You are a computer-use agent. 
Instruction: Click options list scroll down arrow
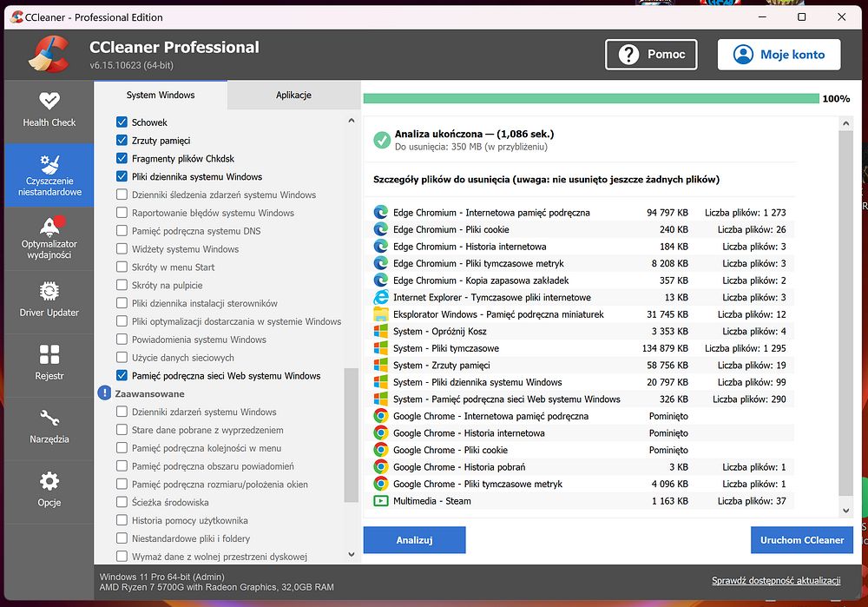352,554
